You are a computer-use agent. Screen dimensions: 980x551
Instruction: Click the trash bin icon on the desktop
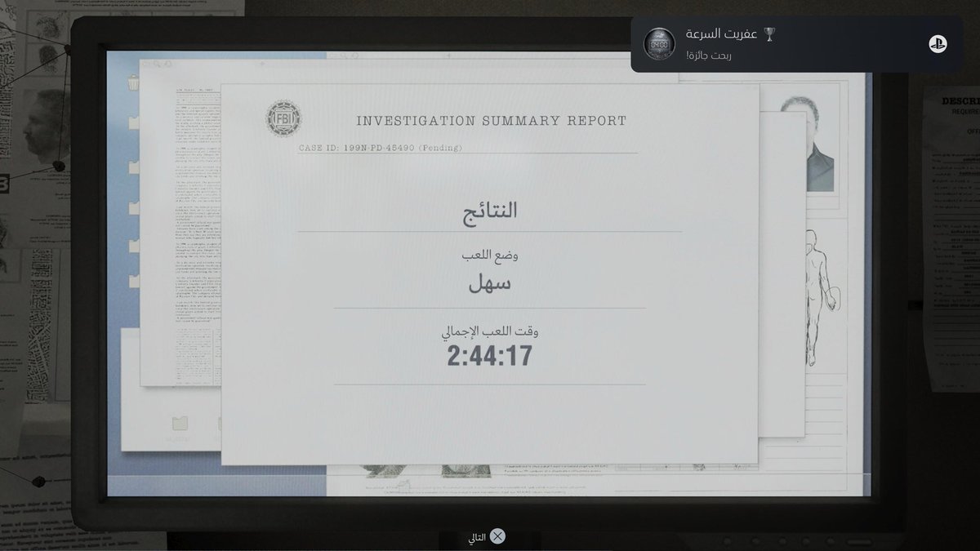pos(132,82)
